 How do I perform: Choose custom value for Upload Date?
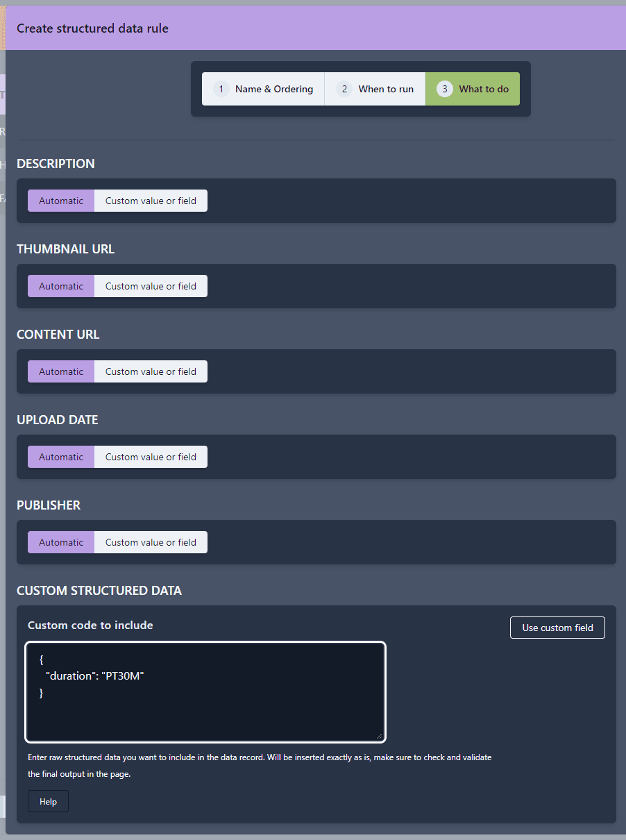[x=151, y=457]
